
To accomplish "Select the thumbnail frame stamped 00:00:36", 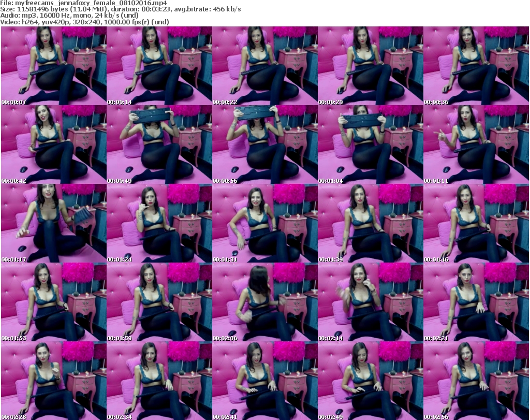I will (x=476, y=66).
